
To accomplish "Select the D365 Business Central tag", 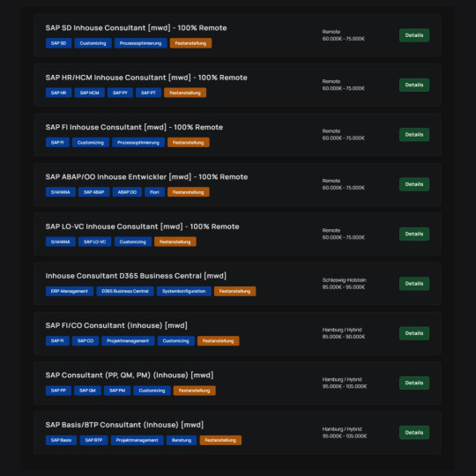I will click(x=125, y=292).
